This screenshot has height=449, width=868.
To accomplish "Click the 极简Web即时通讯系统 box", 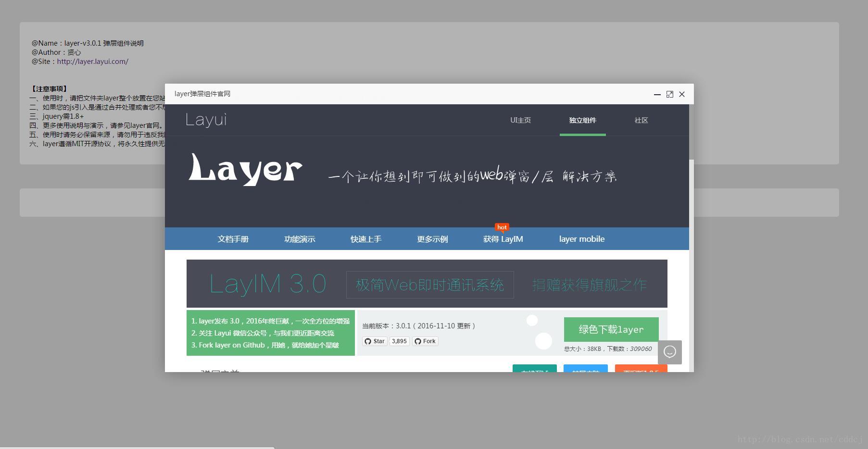I will pyautogui.click(x=430, y=285).
